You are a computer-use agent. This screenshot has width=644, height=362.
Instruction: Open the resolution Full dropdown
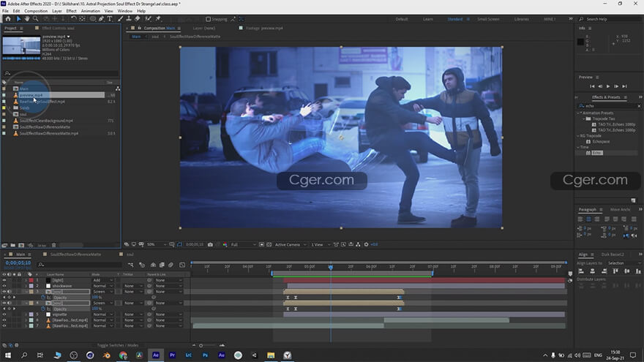pos(243,244)
